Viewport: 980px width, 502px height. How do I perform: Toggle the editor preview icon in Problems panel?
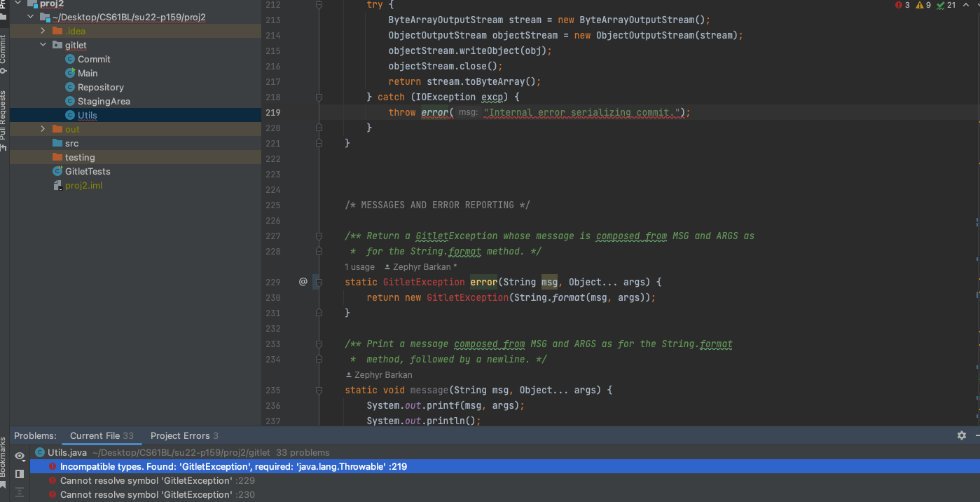[20, 474]
